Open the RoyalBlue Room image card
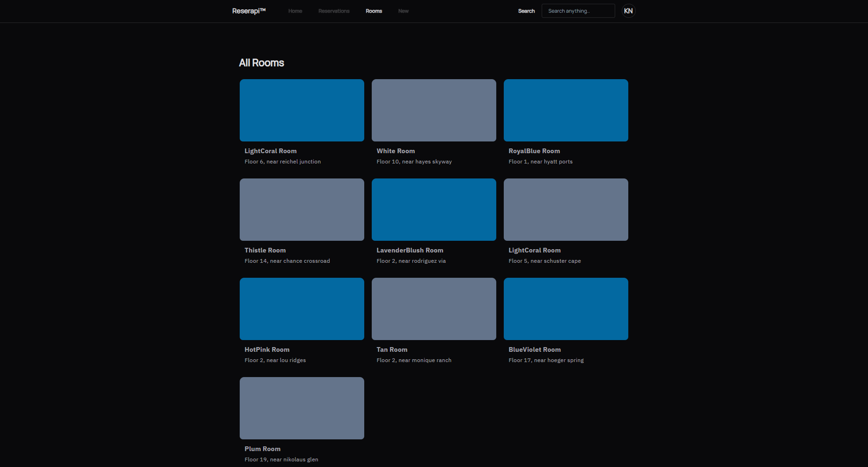 point(566,110)
